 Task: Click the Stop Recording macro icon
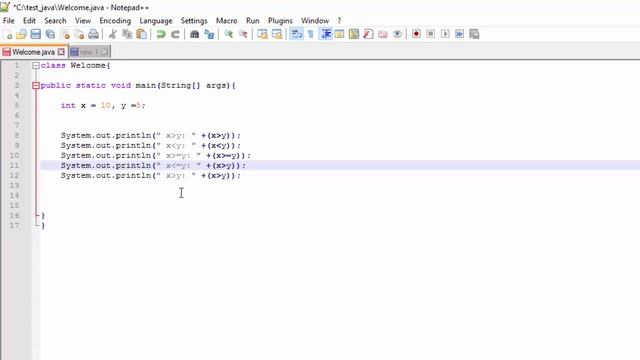tap(431, 34)
